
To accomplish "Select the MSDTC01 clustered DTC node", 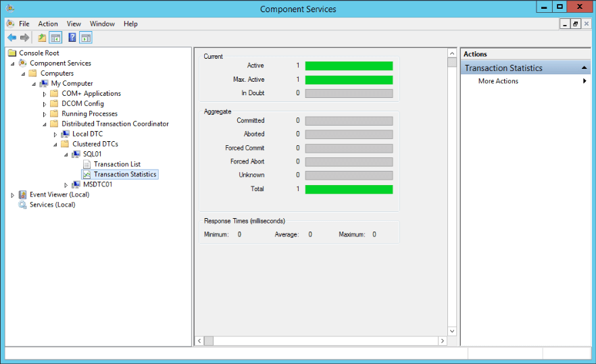I will pos(97,184).
